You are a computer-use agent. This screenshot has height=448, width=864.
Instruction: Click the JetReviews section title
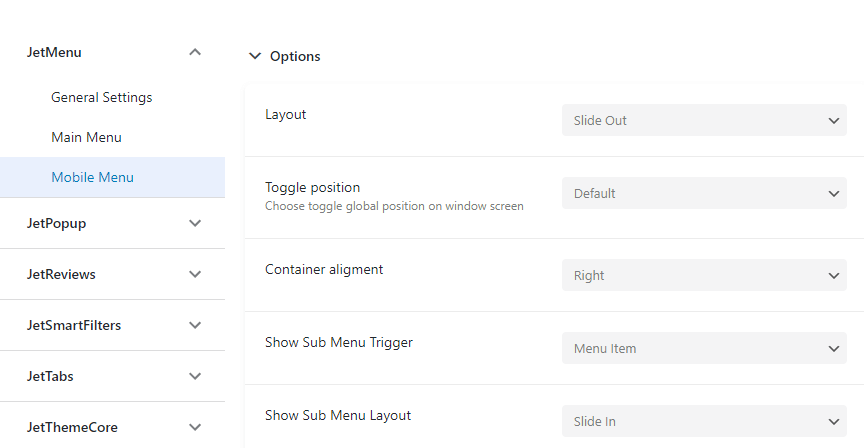click(x=61, y=274)
